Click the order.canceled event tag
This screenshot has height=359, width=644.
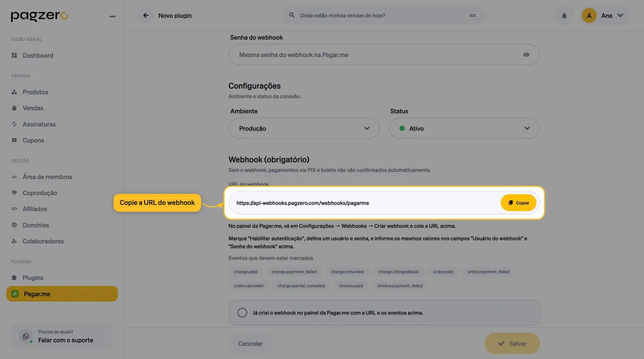point(248,286)
